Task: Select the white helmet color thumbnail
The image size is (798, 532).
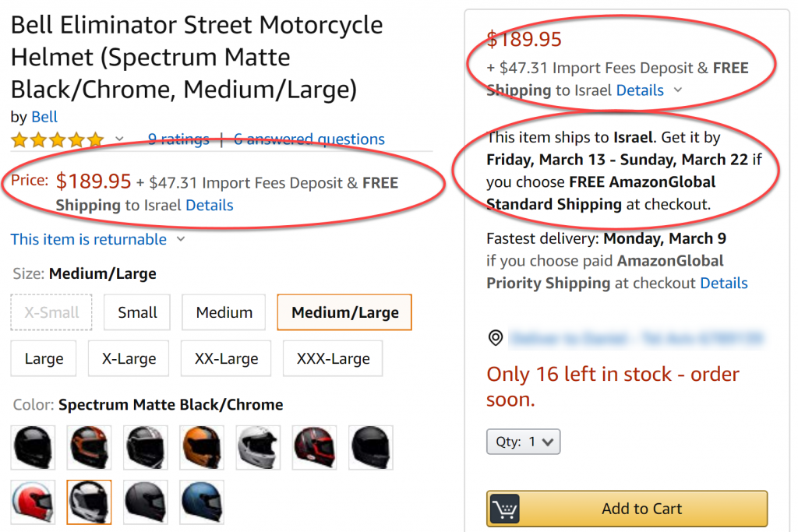Action: tap(258, 447)
